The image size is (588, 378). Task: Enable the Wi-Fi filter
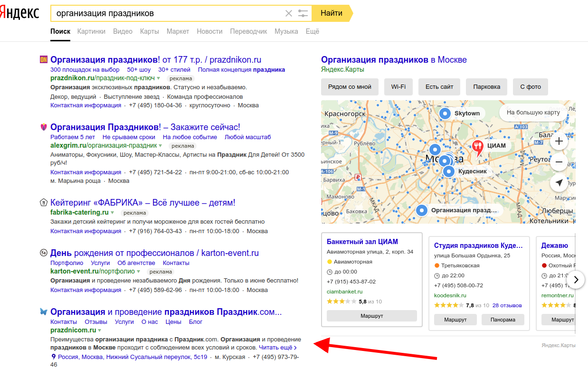pyautogui.click(x=398, y=87)
